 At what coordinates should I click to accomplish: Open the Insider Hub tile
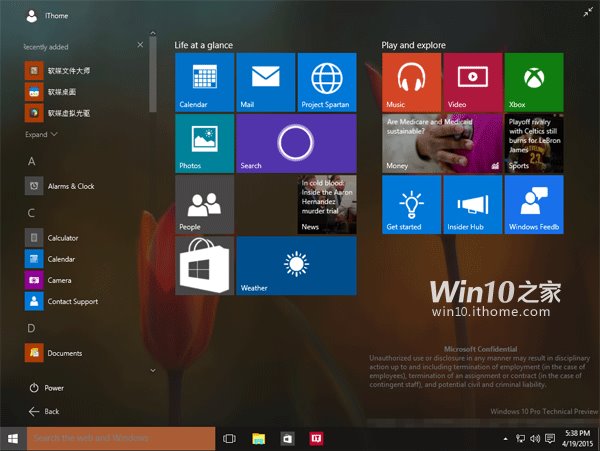click(x=473, y=205)
